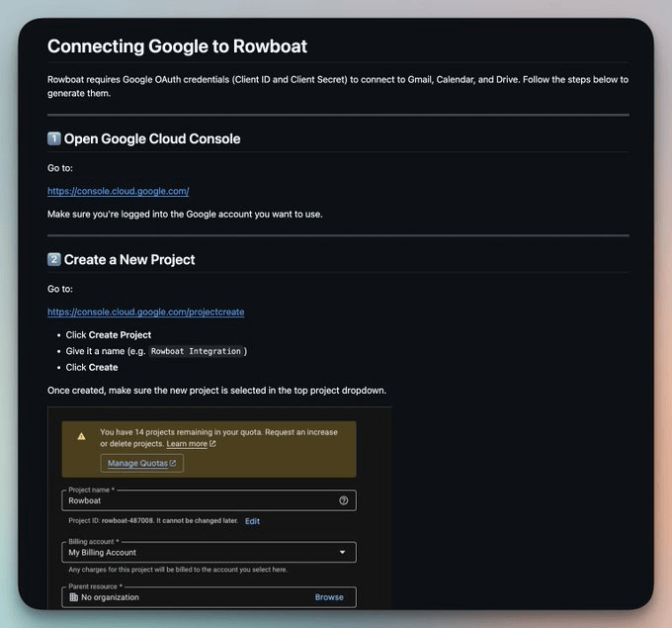Click the text 'Make sure you're logged into'

(185, 214)
